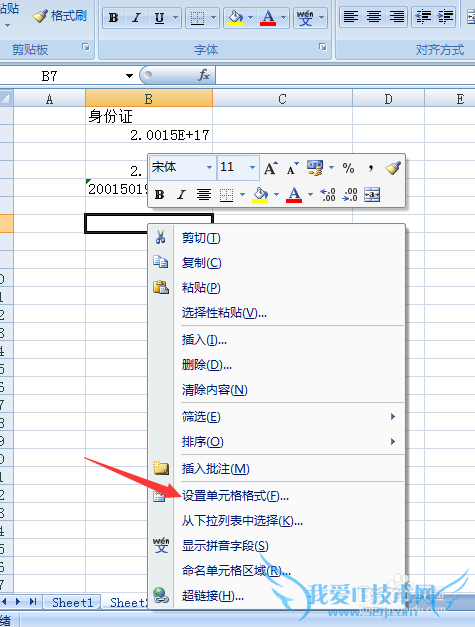Image resolution: width=475 pixels, height=627 pixels.
Task: Apply yellow fill from mini toolbar
Action: [260, 195]
